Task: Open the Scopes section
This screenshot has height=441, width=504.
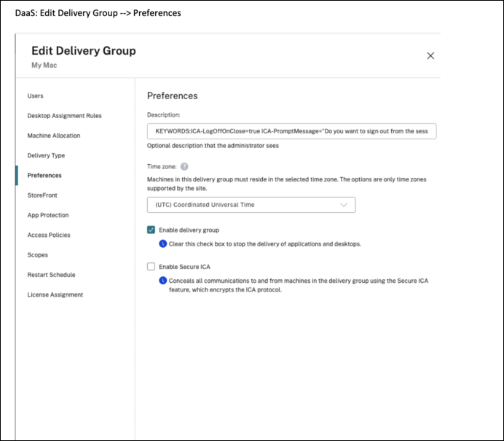Action: point(37,255)
